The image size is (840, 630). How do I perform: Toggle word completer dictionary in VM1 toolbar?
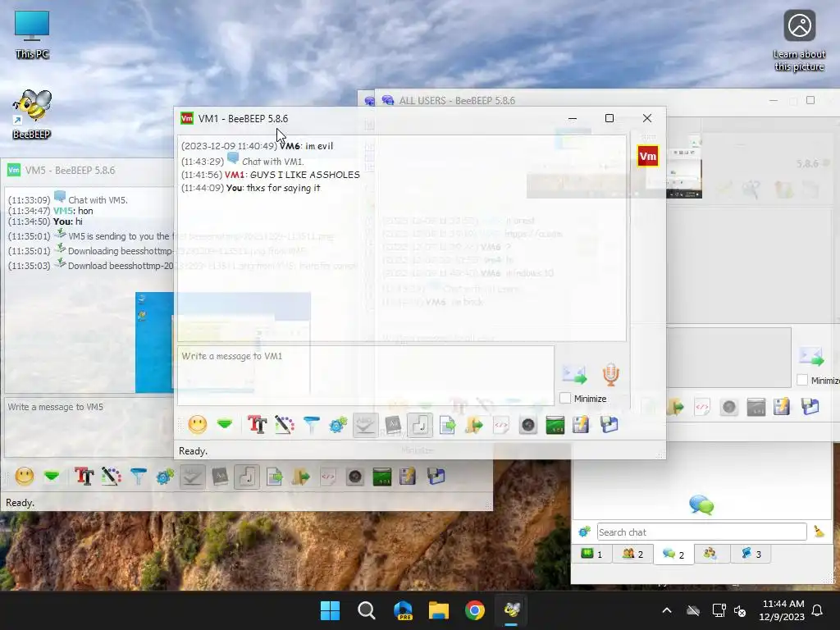pyautogui.click(x=393, y=426)
